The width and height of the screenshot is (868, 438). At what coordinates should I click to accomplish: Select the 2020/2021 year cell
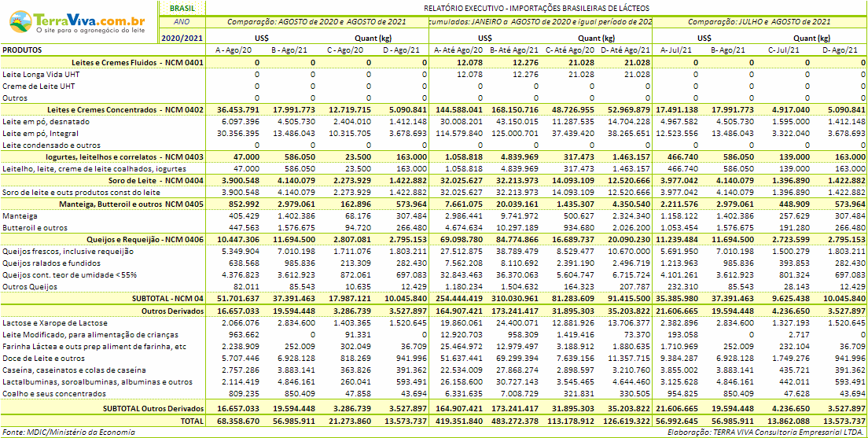182,39
